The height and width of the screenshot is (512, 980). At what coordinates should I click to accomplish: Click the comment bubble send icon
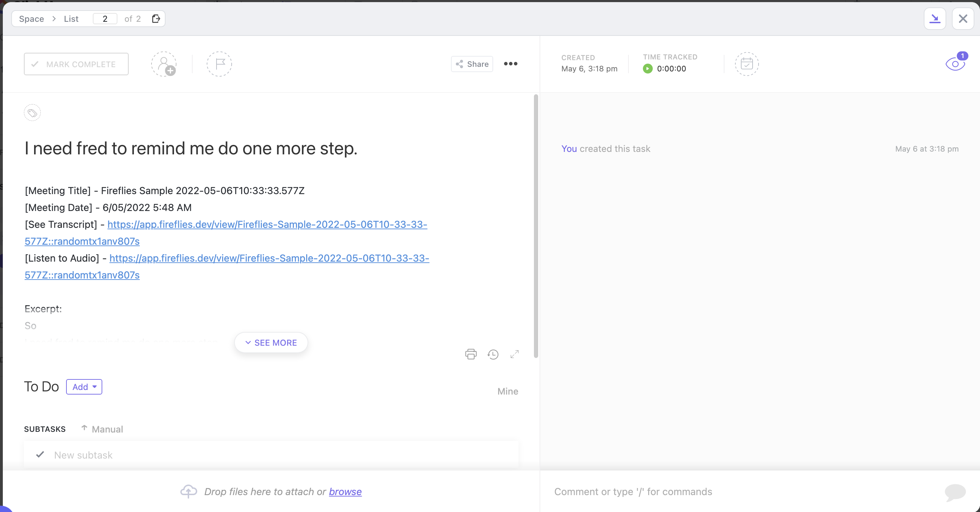coord(955,492)
